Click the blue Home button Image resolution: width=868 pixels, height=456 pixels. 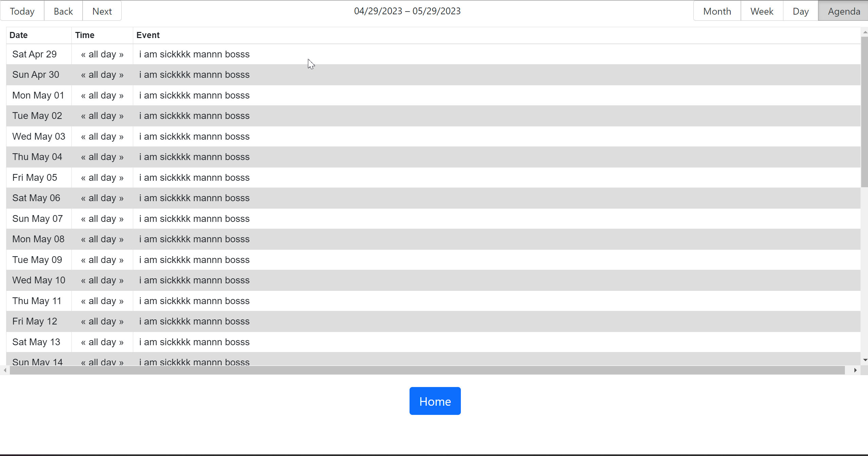pyautogui.click(x=435, y=401)
